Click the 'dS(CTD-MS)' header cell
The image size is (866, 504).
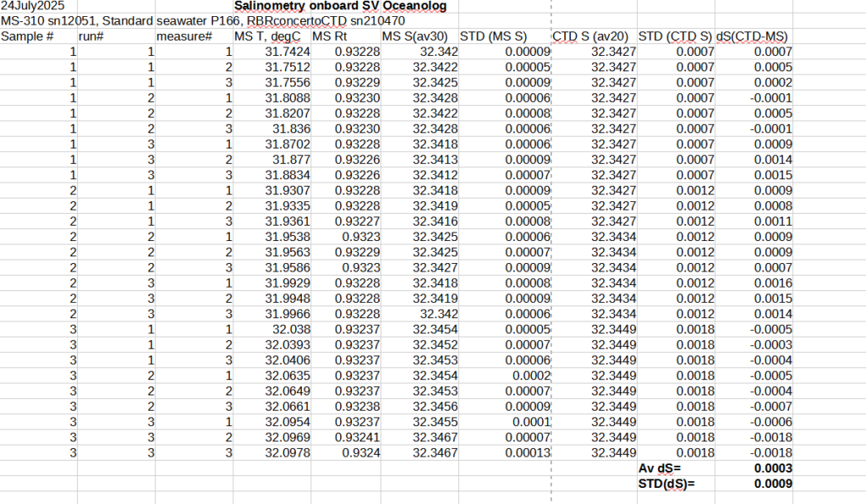coord(752,36)
